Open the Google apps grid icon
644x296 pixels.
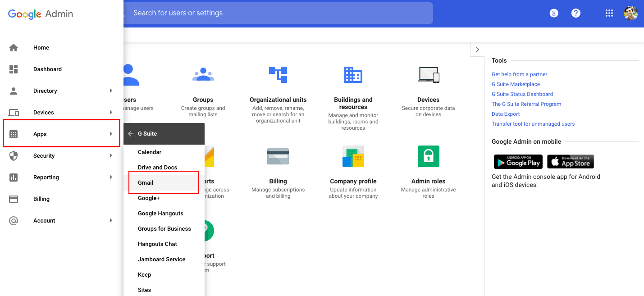[609, 13]
